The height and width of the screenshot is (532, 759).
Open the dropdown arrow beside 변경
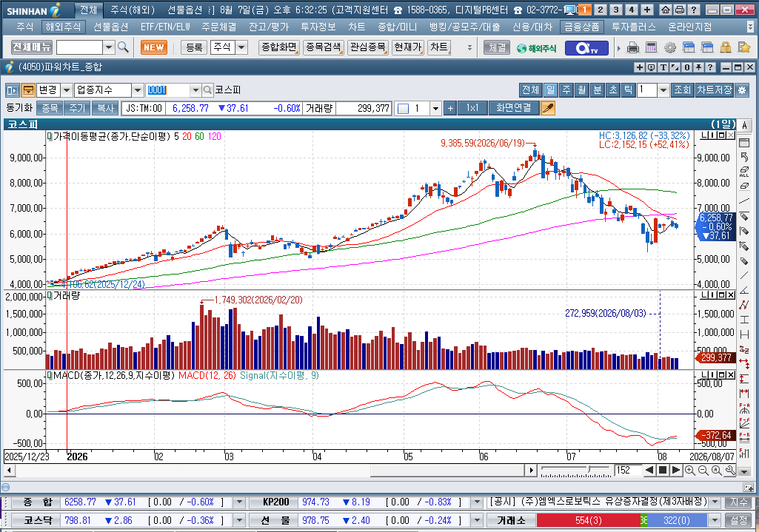tap(67, 90)
